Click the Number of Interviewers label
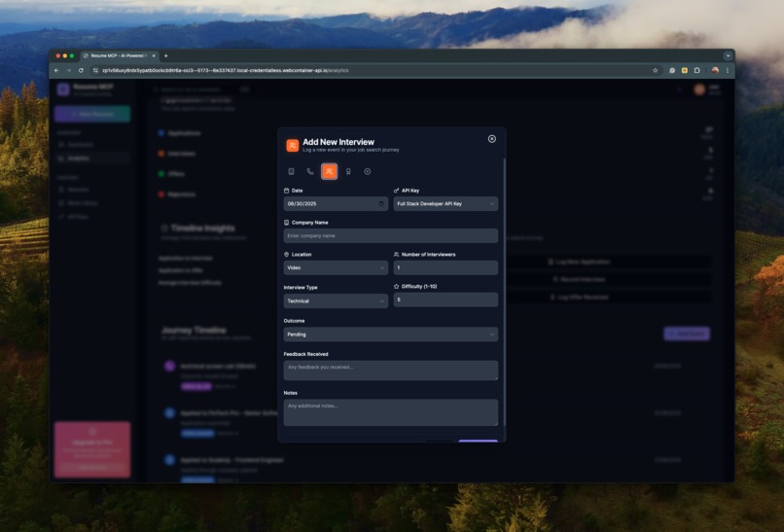The width and height of the screenshot is (784, 532). click(x=428, y=255)
